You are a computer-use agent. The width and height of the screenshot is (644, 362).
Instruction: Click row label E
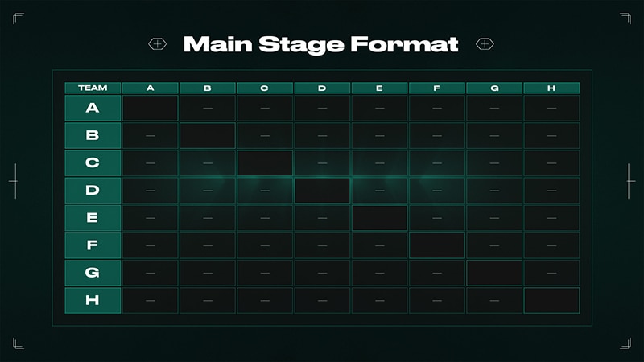pyautogui.click(x=93, y=218)
